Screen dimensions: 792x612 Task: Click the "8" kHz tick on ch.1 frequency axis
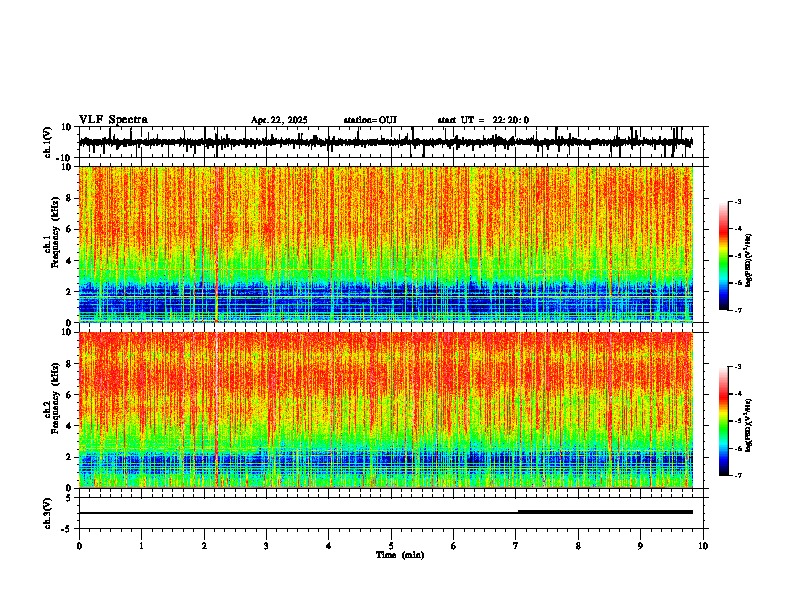[x=70, y=198]
